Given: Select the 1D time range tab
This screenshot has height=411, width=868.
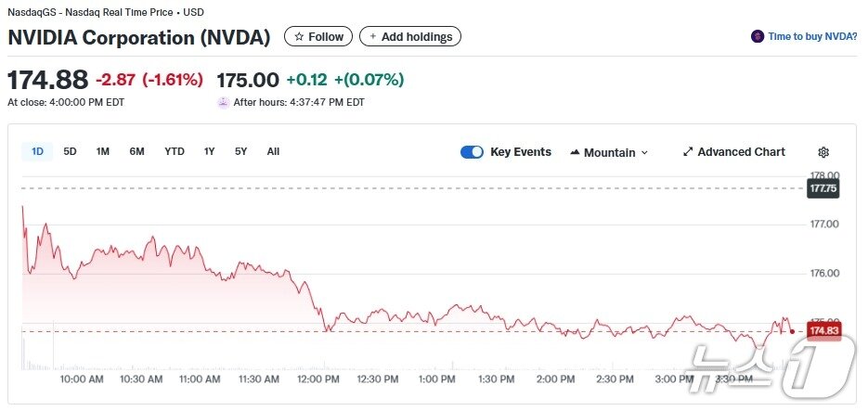Looking at the screenshot, I should pyautogui.click(x=37, y=151).
